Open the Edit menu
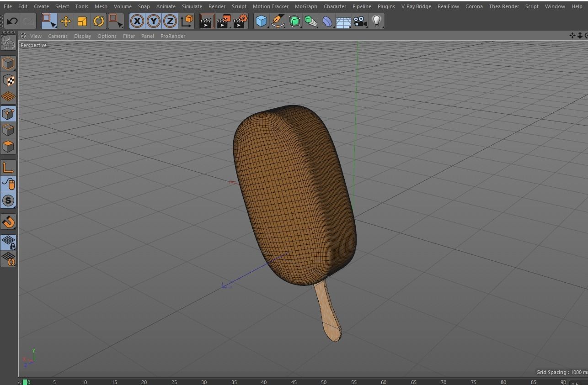 tap(23, 6)
